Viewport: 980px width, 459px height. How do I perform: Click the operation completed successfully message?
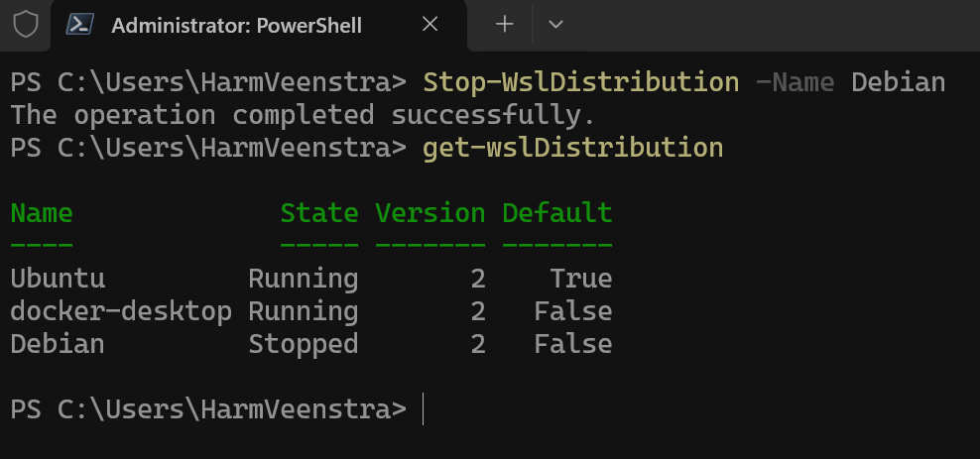click(303, 115)
